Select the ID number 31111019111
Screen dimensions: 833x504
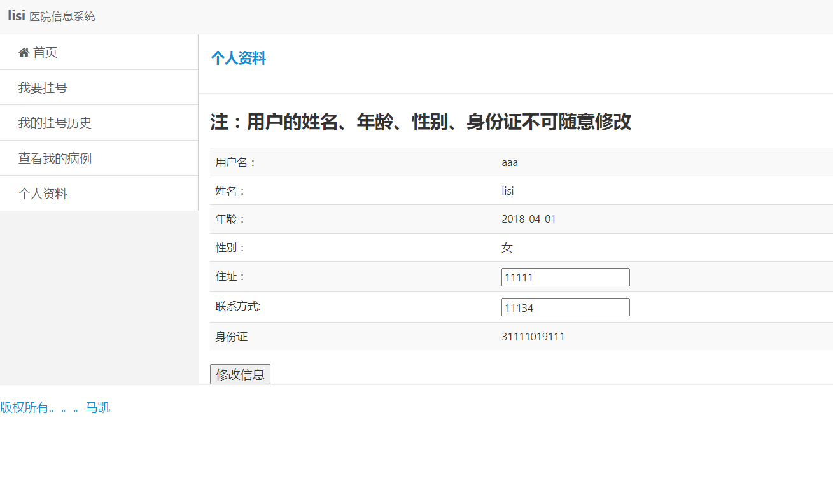533,337
